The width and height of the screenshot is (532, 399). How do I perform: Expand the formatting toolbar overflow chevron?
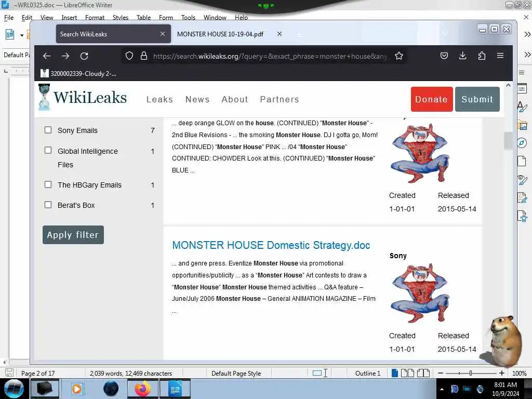click(527, 55)
